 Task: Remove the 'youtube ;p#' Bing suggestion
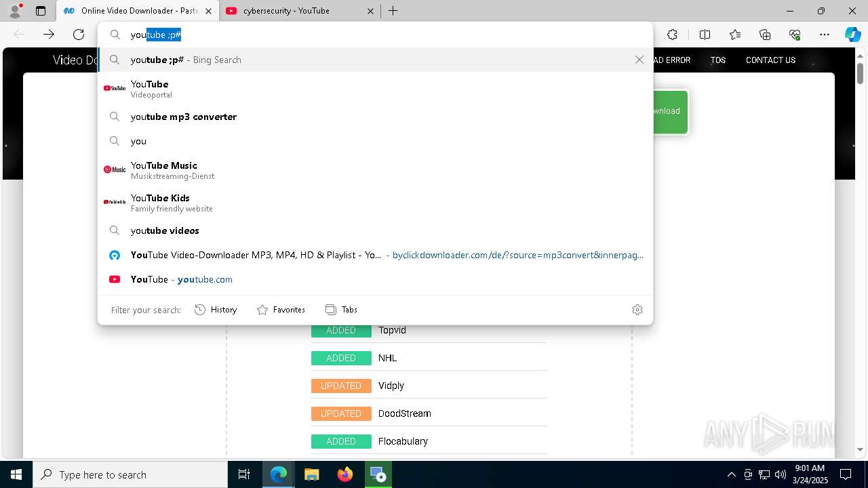639,60
